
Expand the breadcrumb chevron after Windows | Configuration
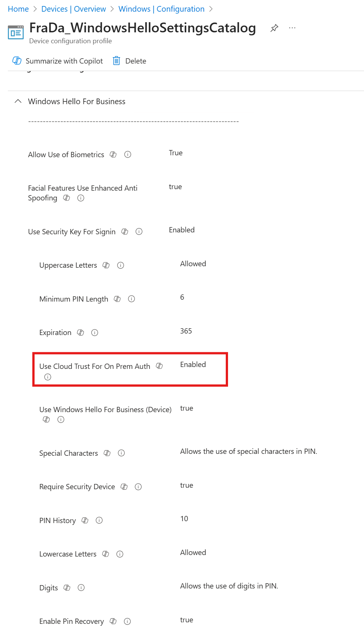[211, 9]
